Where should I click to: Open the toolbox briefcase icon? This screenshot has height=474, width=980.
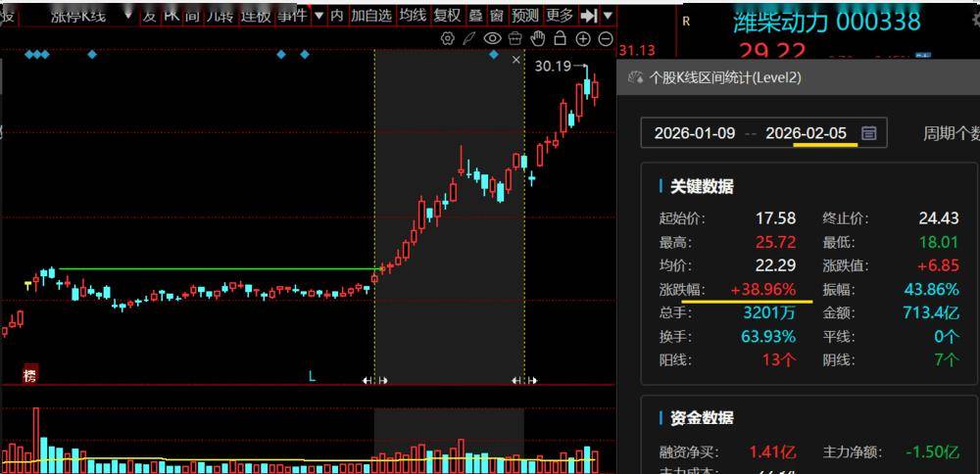coord(515,39)
